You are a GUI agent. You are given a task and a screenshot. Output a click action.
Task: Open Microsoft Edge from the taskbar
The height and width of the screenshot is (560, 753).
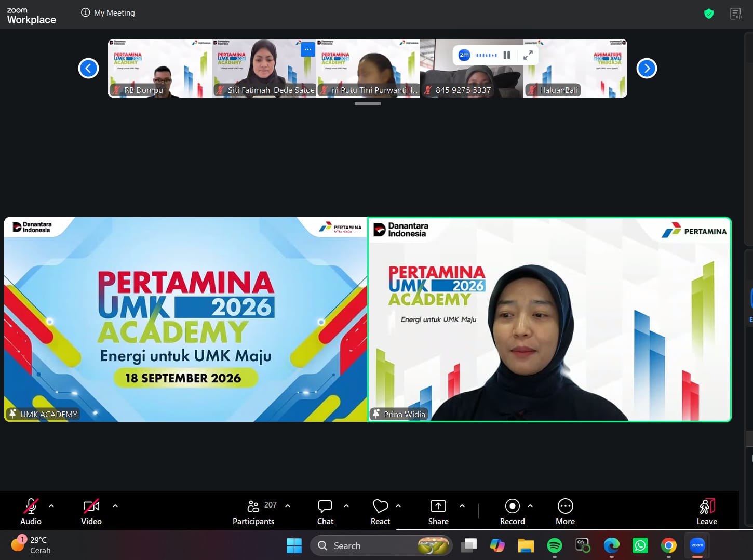612,545
